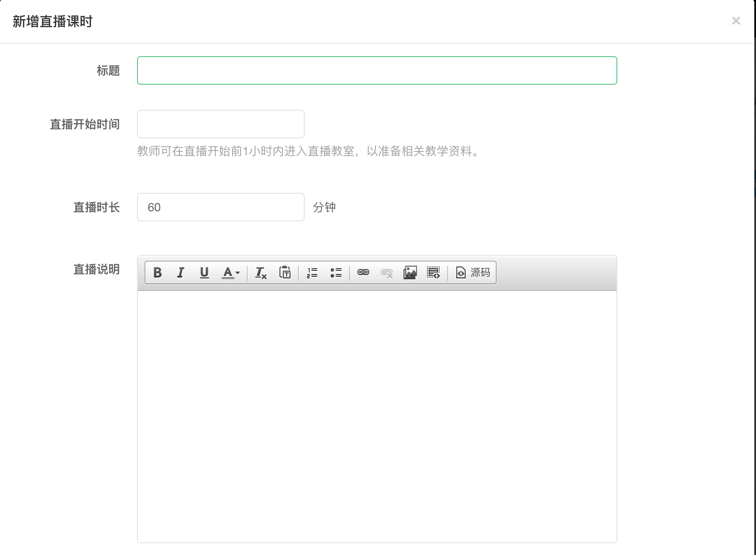Image resolution: width=756 pixels, height=555 pixels.
Task: Insert a bulleted list
Action: [336, 273]
